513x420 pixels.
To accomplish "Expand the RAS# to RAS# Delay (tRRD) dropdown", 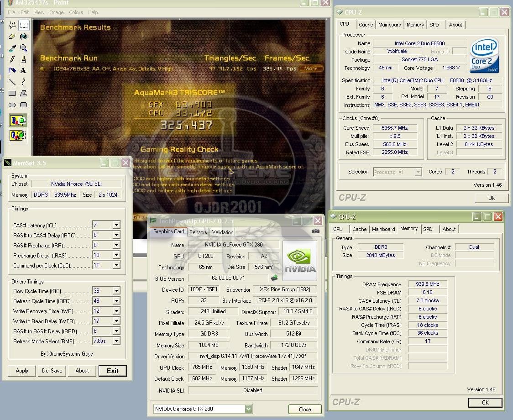I will (x=116, y=331).
